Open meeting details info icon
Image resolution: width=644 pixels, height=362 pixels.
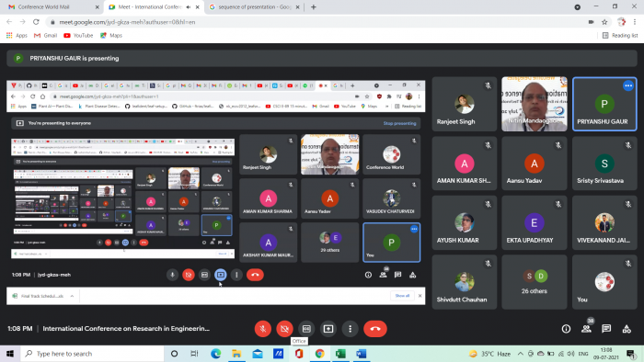(x=566, y=329)
